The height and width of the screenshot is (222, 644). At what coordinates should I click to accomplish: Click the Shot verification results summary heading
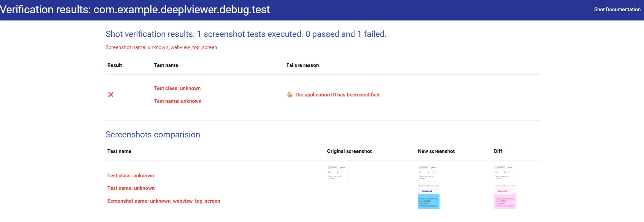coord(246,34)
